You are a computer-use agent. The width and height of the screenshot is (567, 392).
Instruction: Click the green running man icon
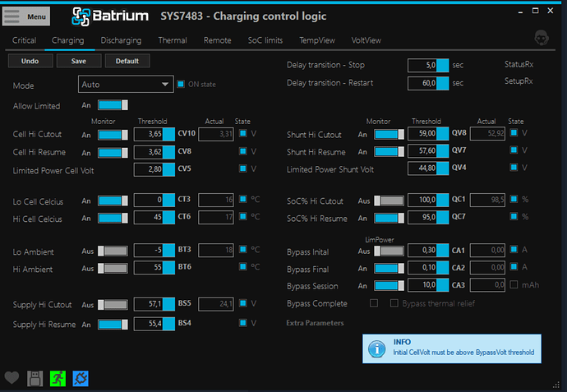[x=58, y=377]
